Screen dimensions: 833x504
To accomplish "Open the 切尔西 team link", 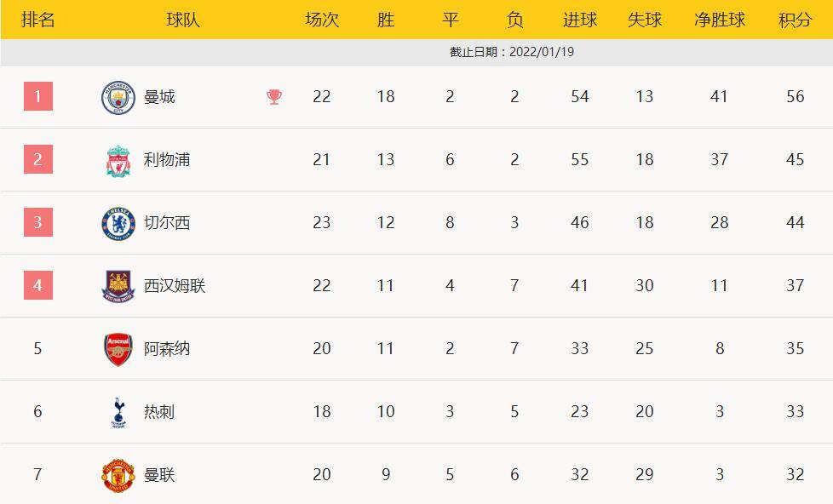I will [x=167, y=223].
